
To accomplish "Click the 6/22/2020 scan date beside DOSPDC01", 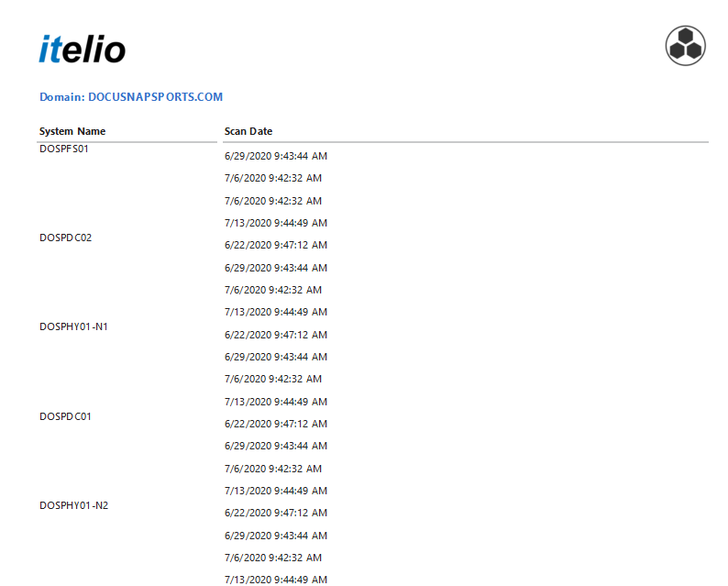I will [275, 424].
